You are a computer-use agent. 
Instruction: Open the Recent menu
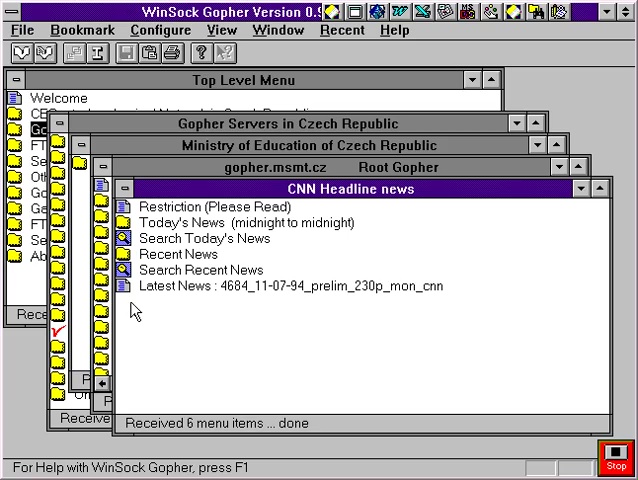tap(342, 30)
